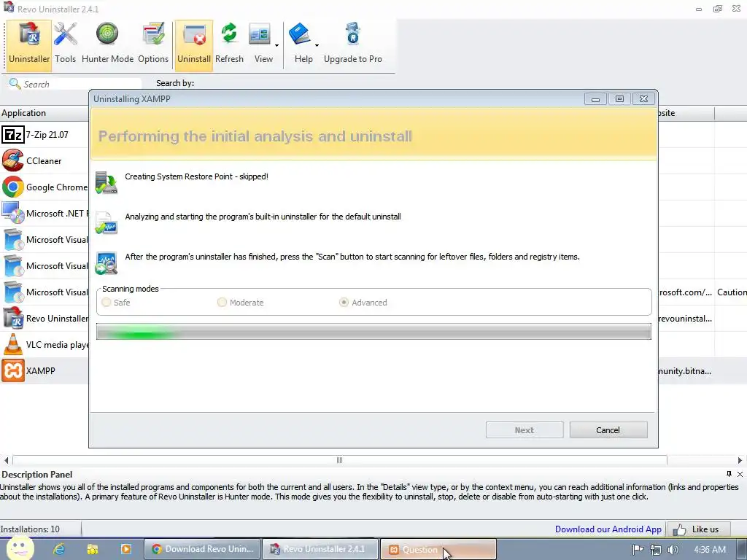Sort by the Application column header

(x=44, y=113)
